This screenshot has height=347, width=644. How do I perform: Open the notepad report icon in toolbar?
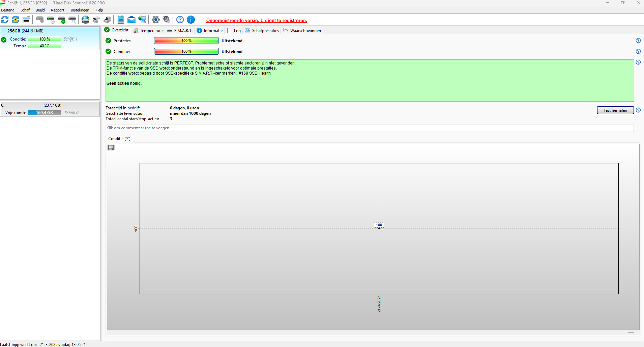[x=121, y=20]
